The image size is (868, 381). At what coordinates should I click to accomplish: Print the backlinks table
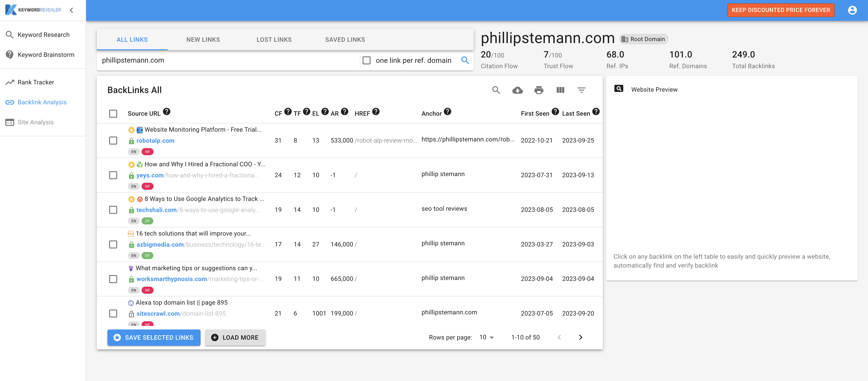tap(539, 90)
